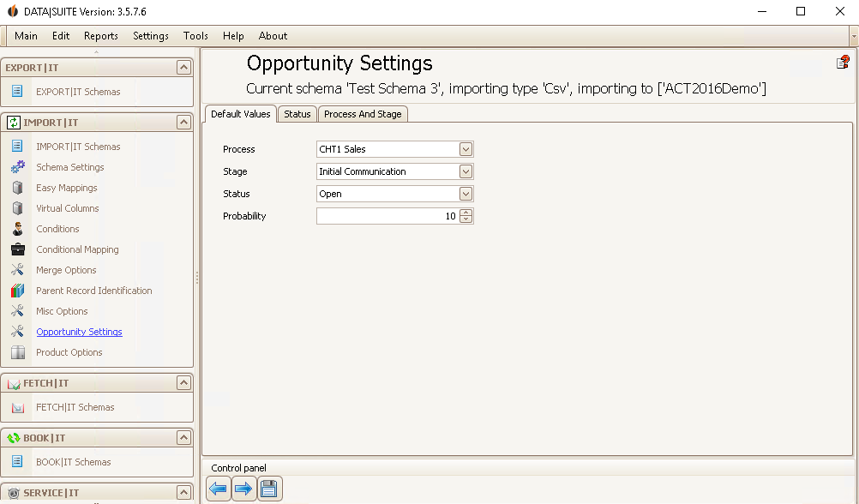Open Parent Record Identification
Screen dimensions: 859x504
tap(94, 291)
